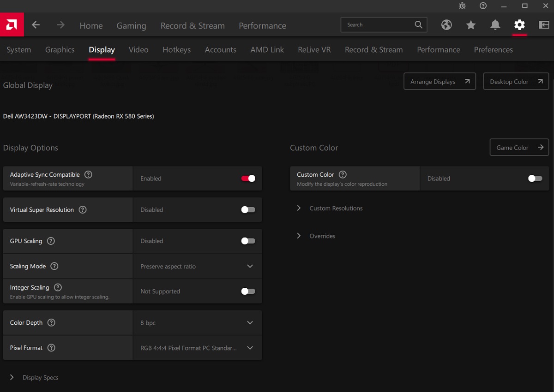Show help for Scaling Mode
554x392 pixels.
[x=54, y=266]
